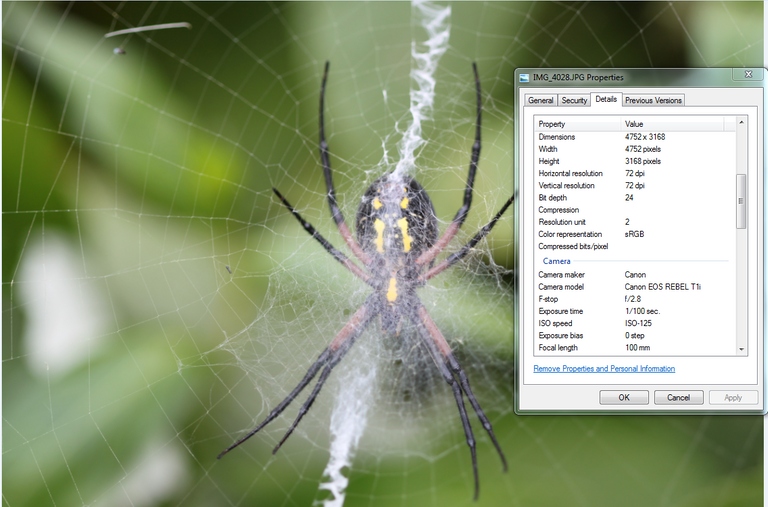Click the Value column header
This screenshot has height=507, width=768.
pyautogui.click(x=673, y=124)
